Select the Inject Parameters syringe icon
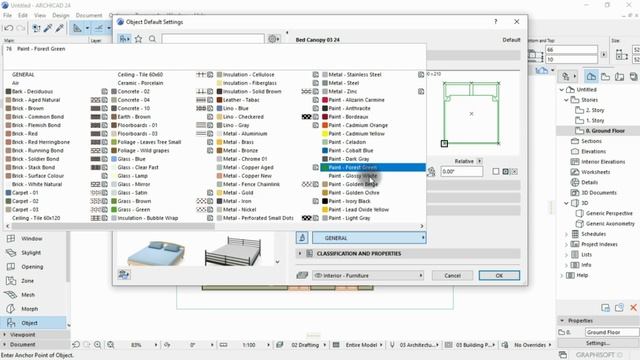Screen dimensions: 640x360 [x=60, y=28]
